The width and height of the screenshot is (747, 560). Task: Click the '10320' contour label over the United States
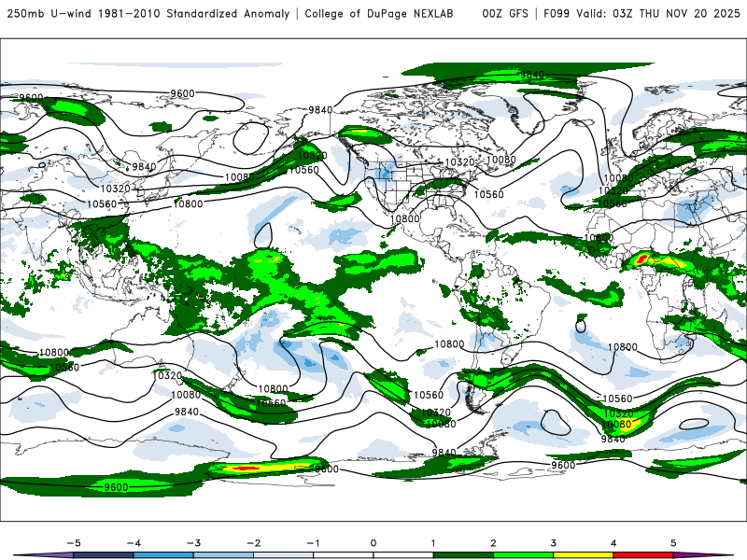click(x=459, y=162)
